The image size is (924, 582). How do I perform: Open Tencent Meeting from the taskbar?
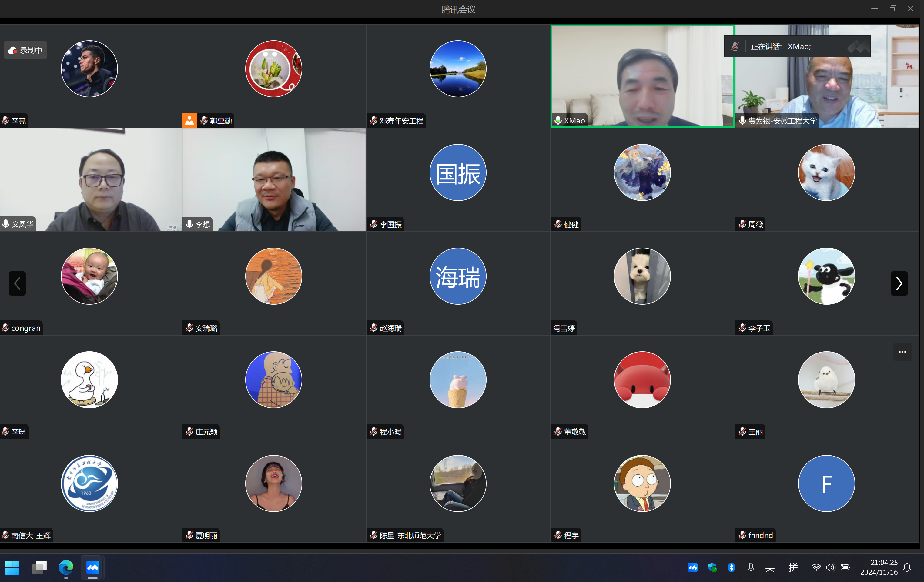[92, 567]
